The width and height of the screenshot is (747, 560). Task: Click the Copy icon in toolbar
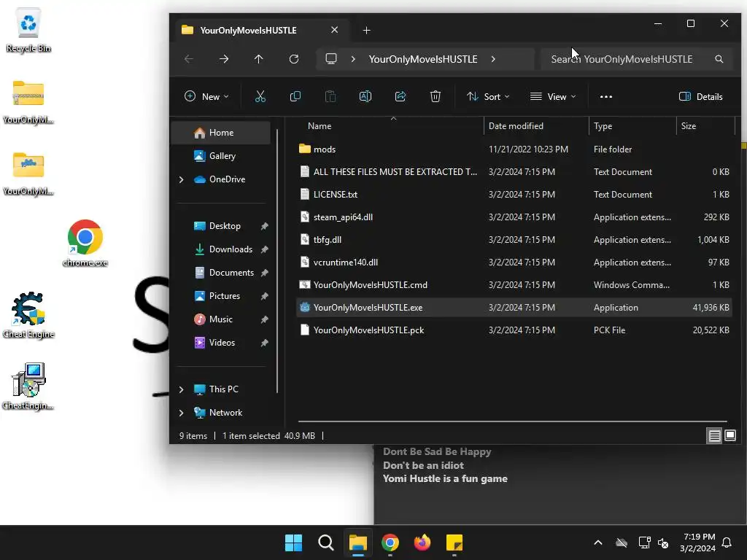[295, 97]
